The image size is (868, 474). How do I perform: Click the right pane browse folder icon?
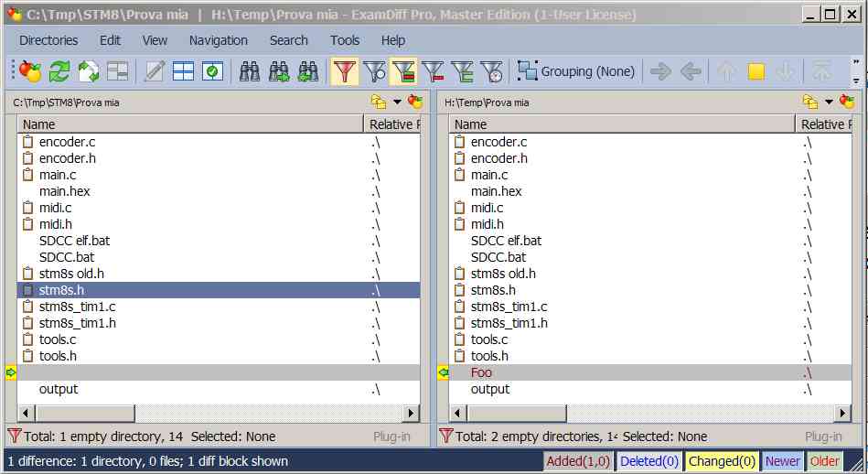point(810,102)
